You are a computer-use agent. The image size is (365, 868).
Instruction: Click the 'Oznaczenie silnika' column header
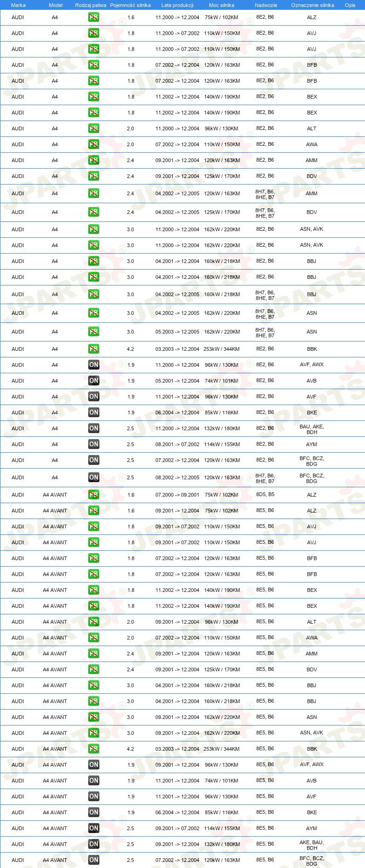tap(313, 5)
